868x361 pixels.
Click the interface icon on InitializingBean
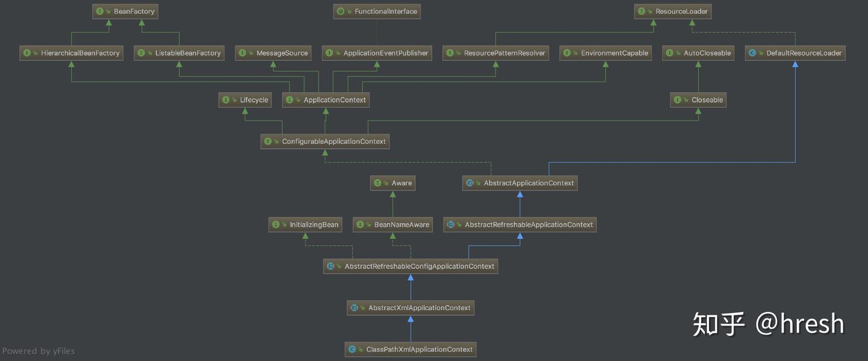click(x=276, y=225)
